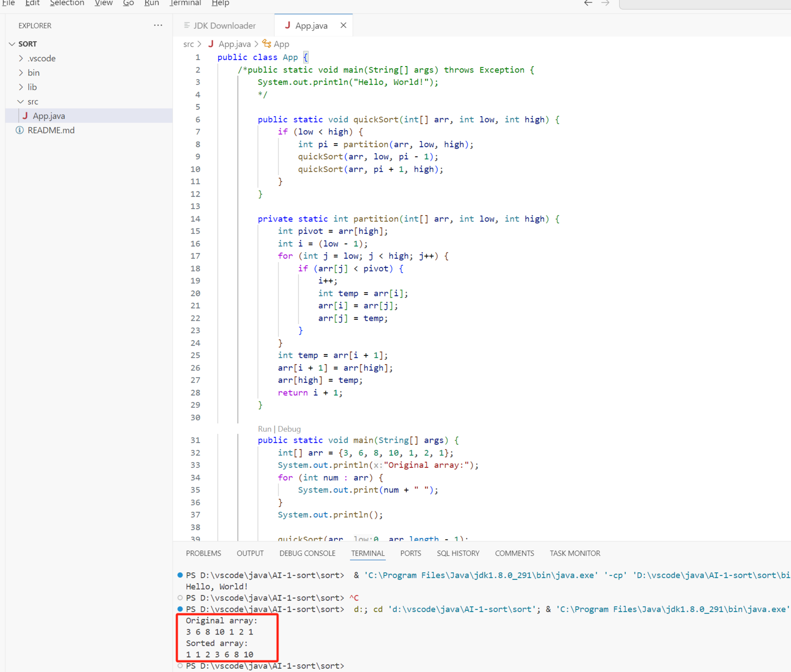791x672 pixels.
Task: Expand the .vscode folder
Action: pyautogui.click(x=21, y=58)
